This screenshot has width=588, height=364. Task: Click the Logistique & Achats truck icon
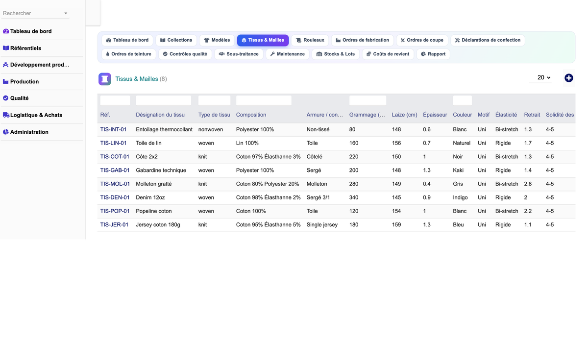[6, 115]
